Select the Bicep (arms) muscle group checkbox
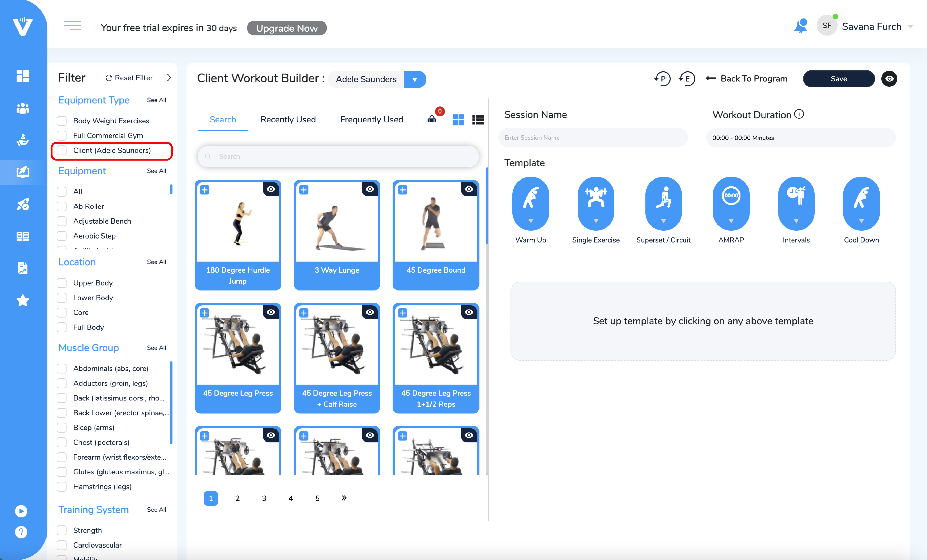This screenshot has height=560, width=927. (61, 427)
